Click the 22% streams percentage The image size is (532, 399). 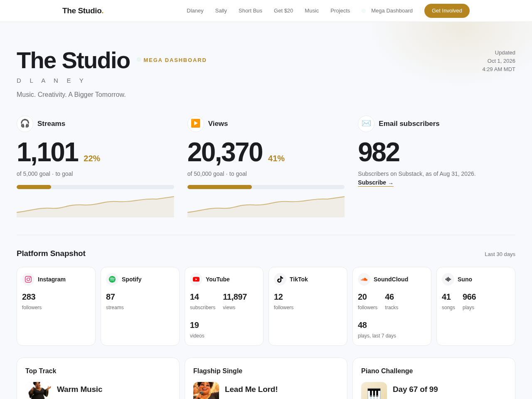(92, 158)
